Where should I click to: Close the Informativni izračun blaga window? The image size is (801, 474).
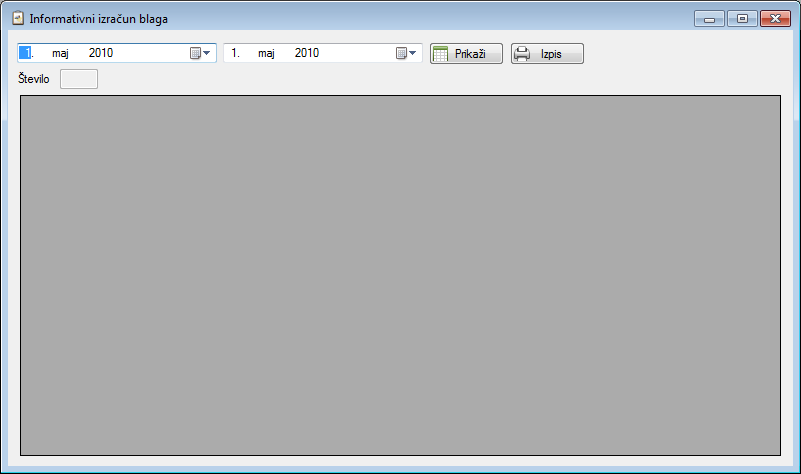coord(775,19)
